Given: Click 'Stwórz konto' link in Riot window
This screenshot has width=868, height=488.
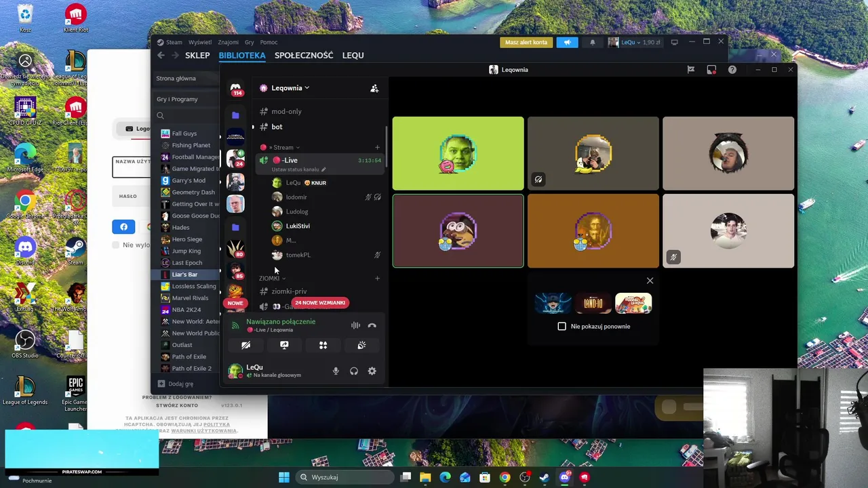Looking at the screenshot, I should (x=178, y=405).
